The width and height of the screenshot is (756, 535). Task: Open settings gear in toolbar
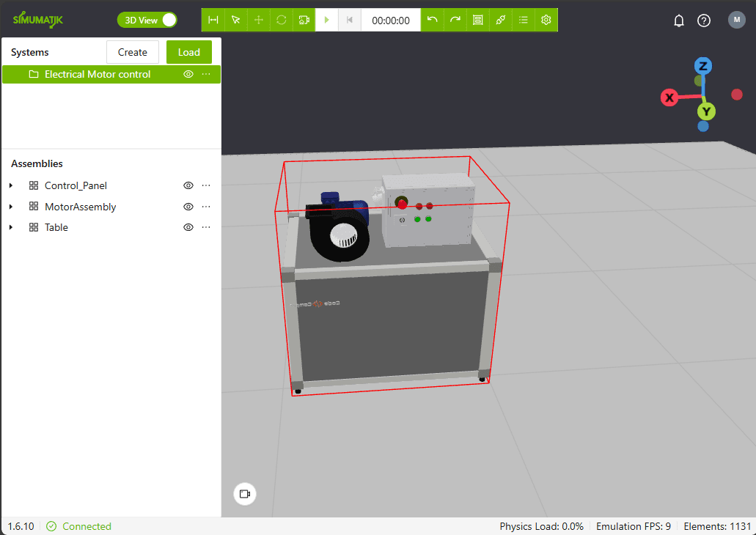[546, 20]
